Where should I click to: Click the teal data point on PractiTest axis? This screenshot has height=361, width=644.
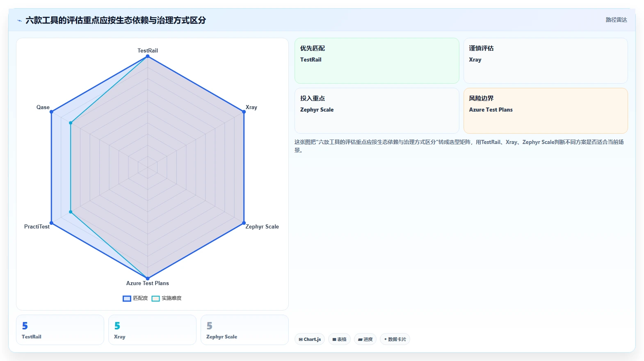71,212
